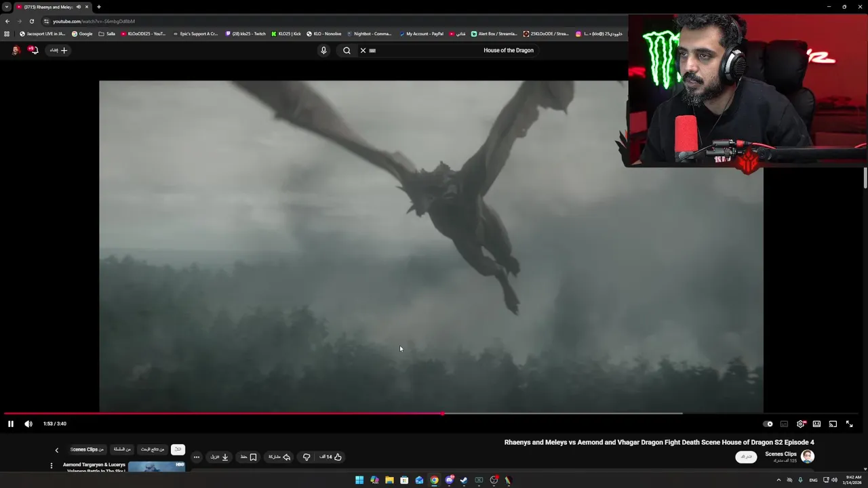Open the YouTube account avatar menu
Viewport: 868px width, 488px height.
pyautogui.click(x=16, y=50)
